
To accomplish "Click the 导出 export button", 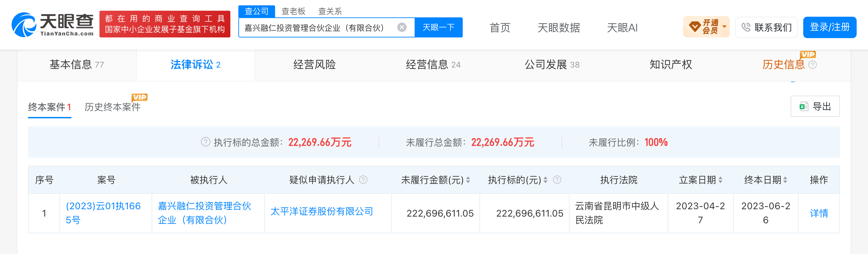I will (x=815, y=107).
